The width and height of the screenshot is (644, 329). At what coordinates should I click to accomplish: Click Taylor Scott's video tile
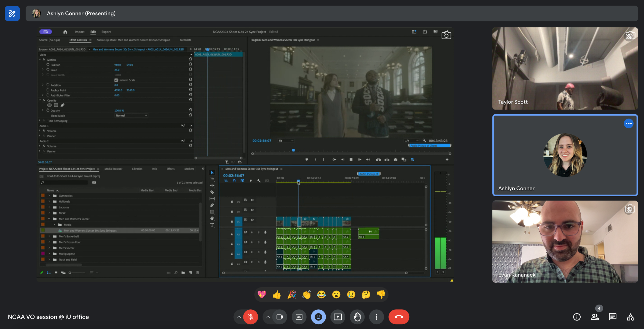coord(565,69)
